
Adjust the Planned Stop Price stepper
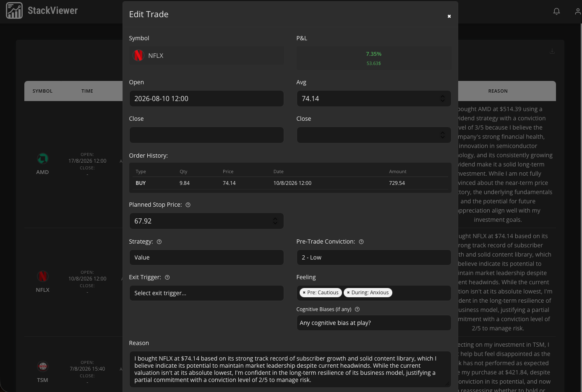coord(275,221)
